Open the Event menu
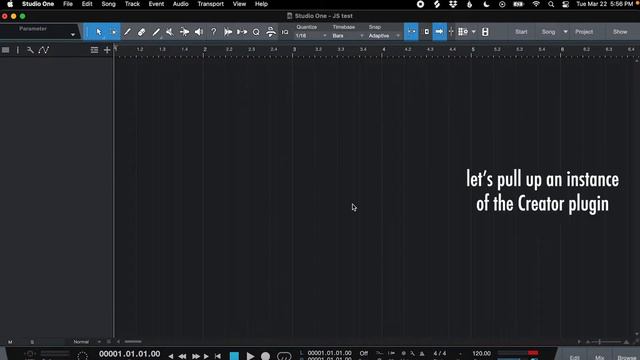 [x=156, y=4]
